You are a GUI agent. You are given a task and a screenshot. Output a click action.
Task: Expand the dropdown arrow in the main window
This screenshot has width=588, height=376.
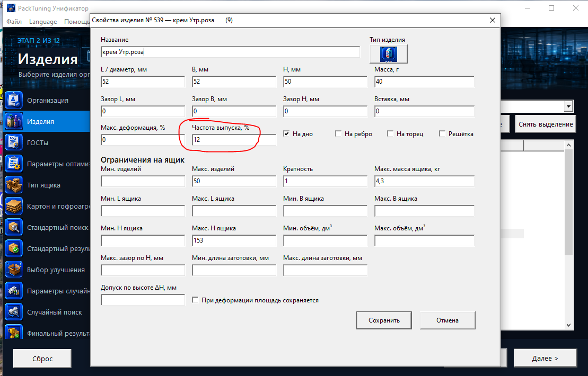point(568,106)
